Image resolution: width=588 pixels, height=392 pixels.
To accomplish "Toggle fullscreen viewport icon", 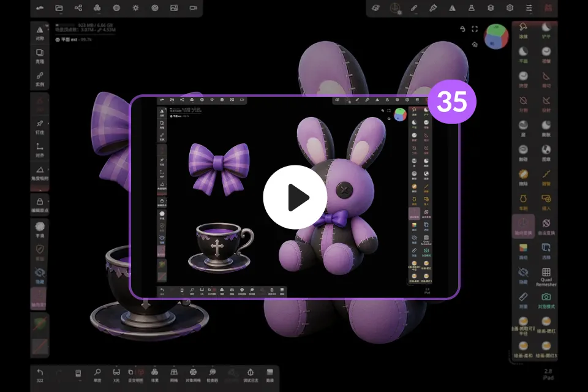I will (475, 29).
